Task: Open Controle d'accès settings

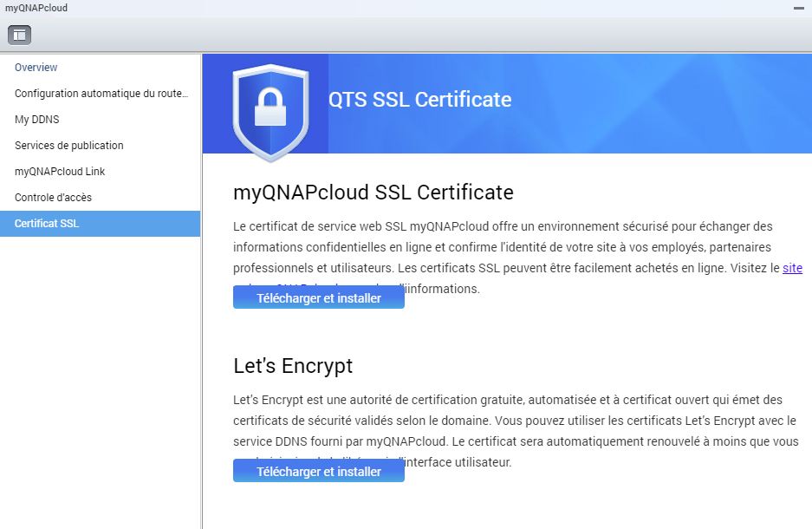Action: coord(53,198)
